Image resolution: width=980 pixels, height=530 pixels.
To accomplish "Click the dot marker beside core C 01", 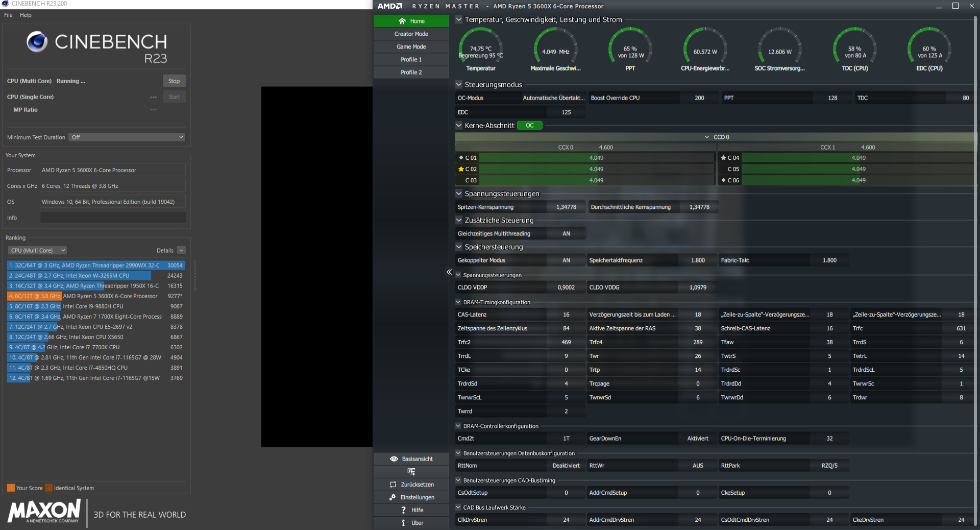I will [x=461, y=158].
